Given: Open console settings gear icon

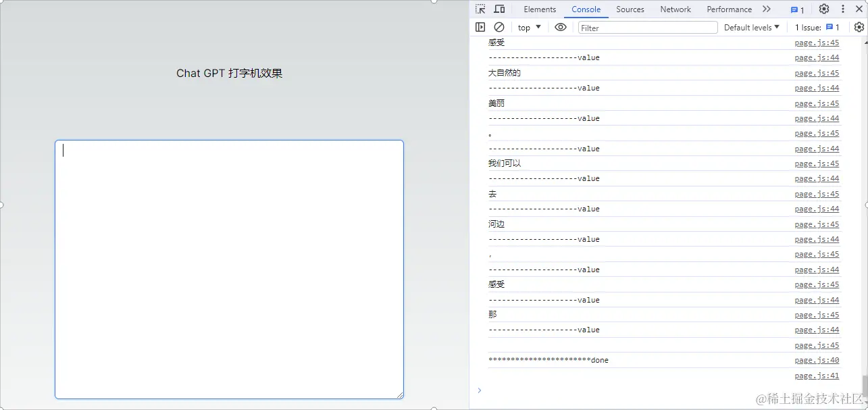Looking at the screenshot, I should (x=859, y=27).
